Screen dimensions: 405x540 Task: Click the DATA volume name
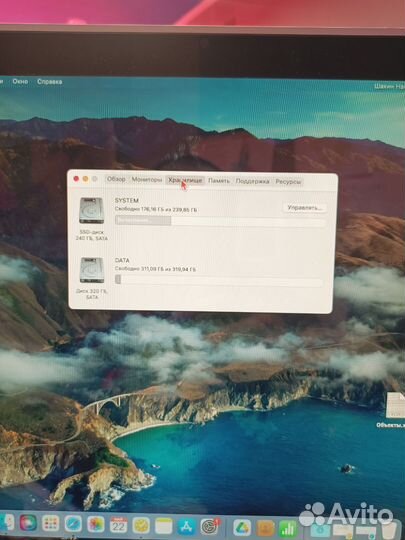point(122,260)
